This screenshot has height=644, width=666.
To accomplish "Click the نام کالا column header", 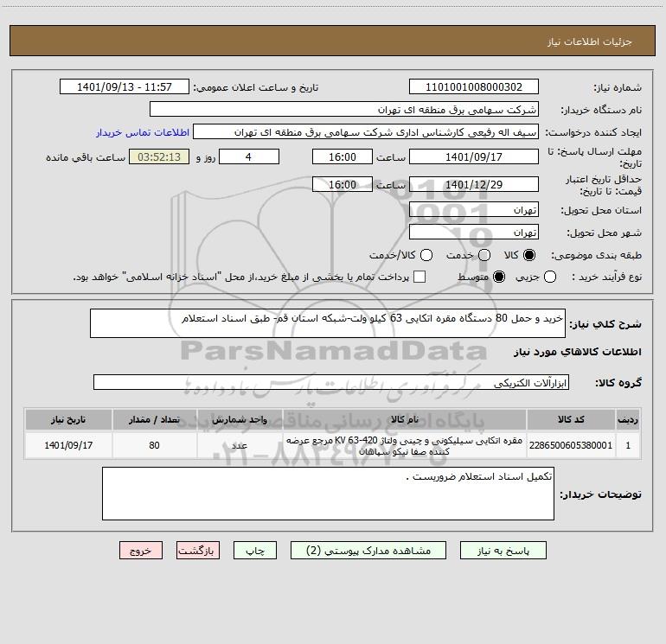I will 405,419.
